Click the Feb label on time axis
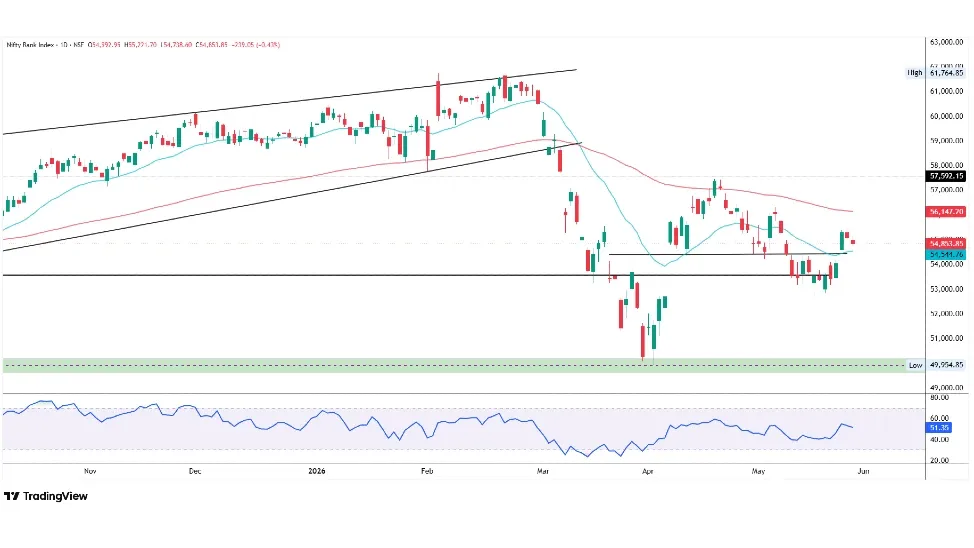 [427, 471]
